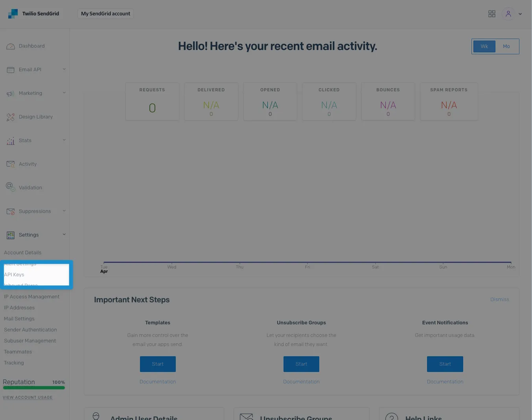Click the Clicked stat card

[329, 102]
